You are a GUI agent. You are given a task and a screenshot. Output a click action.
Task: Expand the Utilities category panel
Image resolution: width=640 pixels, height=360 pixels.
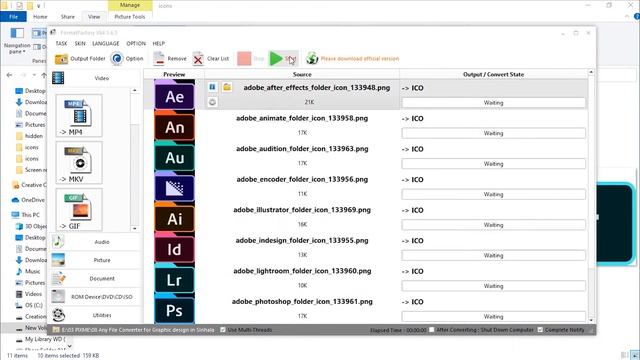(x=95, y=315)
